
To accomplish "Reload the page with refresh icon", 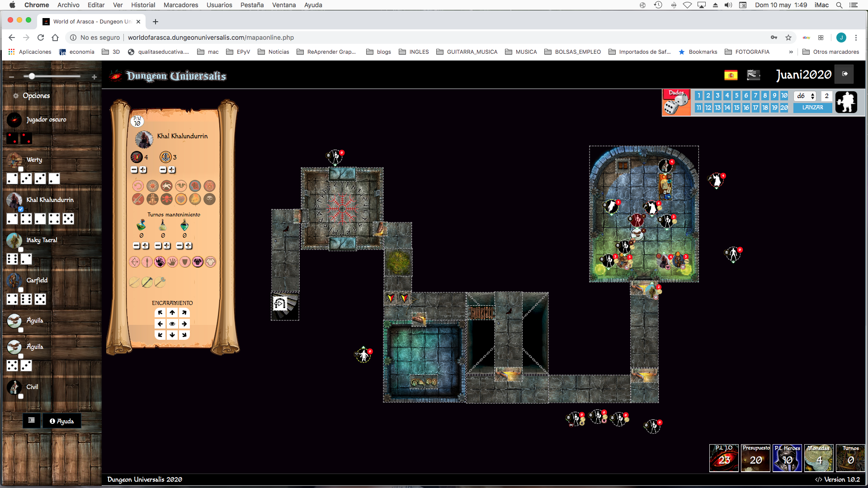I will [x=41, y=38].
